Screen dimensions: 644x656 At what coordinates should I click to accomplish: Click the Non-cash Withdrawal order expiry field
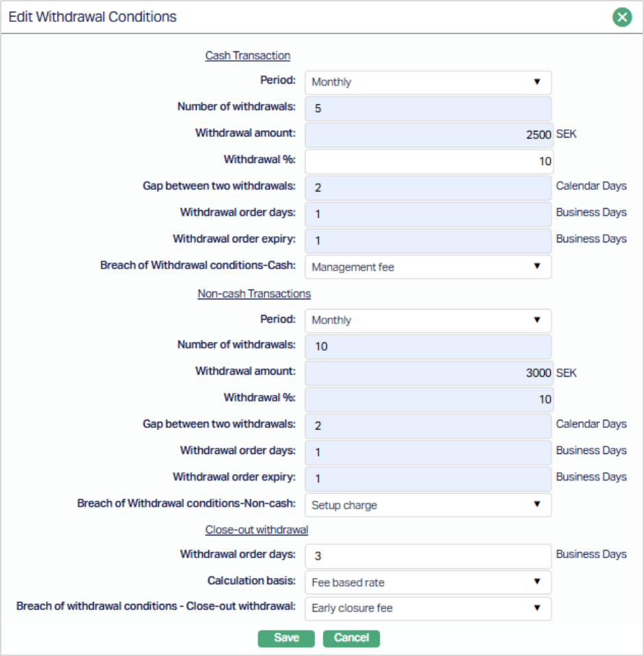[x=428, y=479]
